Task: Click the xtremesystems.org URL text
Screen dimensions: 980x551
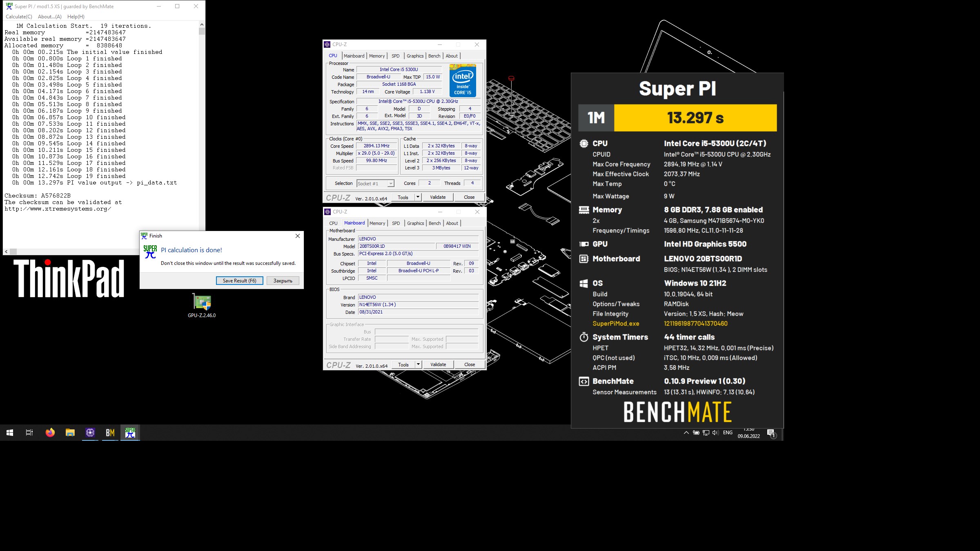Action: click(x=58, y=209)
